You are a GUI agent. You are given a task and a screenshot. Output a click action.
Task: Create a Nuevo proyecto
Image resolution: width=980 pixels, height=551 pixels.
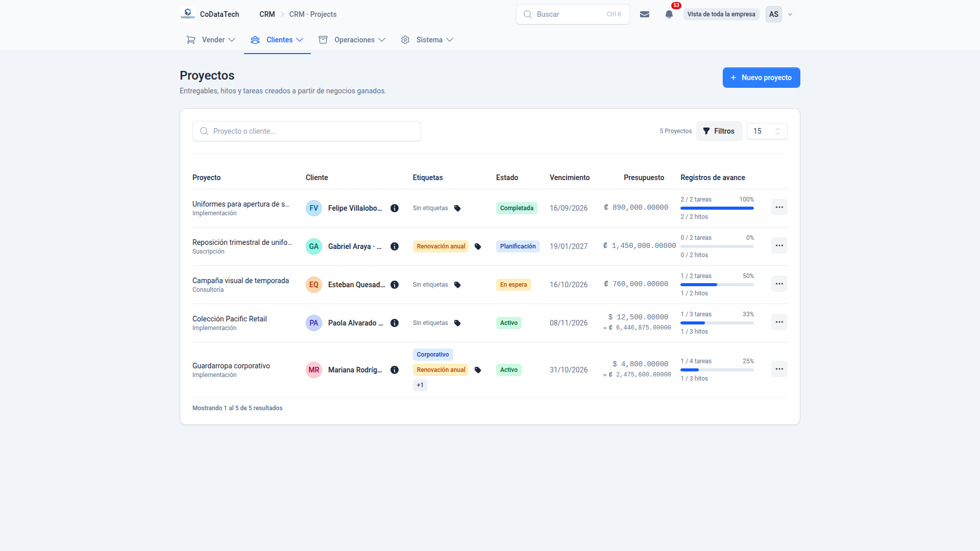pos(761,78)
